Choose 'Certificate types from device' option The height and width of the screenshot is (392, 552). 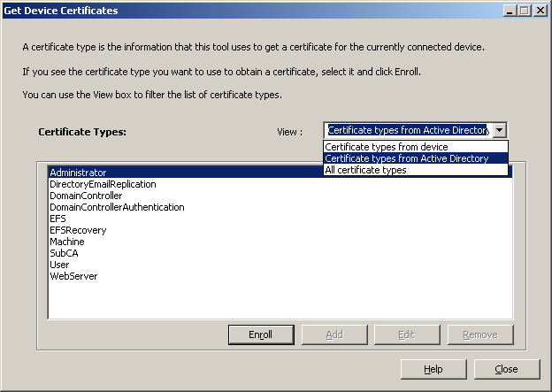click(x=416, y=147)
